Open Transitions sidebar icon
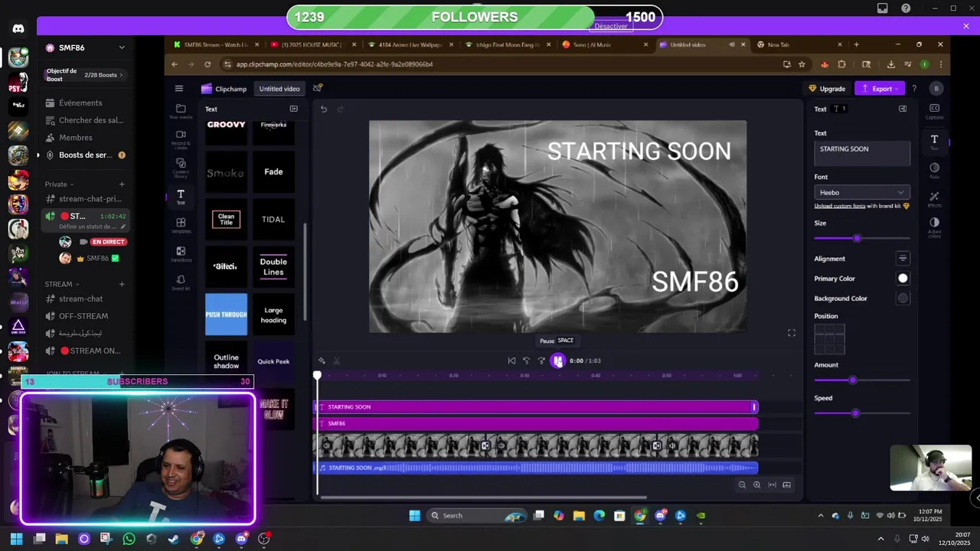 coord(181,254)
